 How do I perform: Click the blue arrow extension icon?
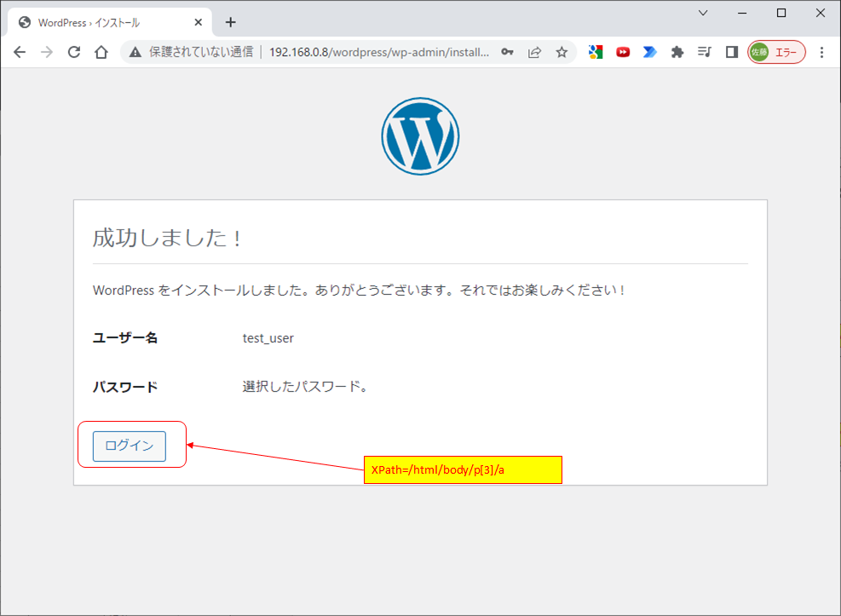click(x=649, y=52)
